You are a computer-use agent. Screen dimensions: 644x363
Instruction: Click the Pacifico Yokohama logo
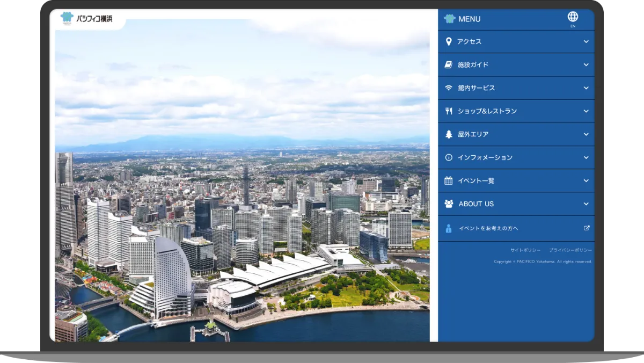tap(86, 18)
